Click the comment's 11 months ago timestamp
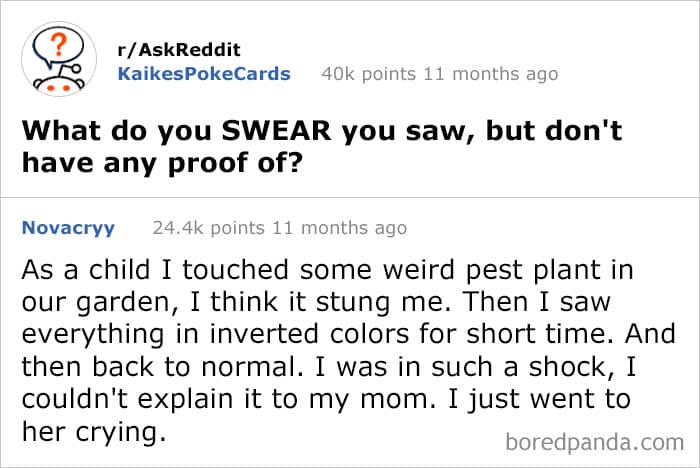Image resolution: width=700 pixels, height=468 pixels. point(342,228)
